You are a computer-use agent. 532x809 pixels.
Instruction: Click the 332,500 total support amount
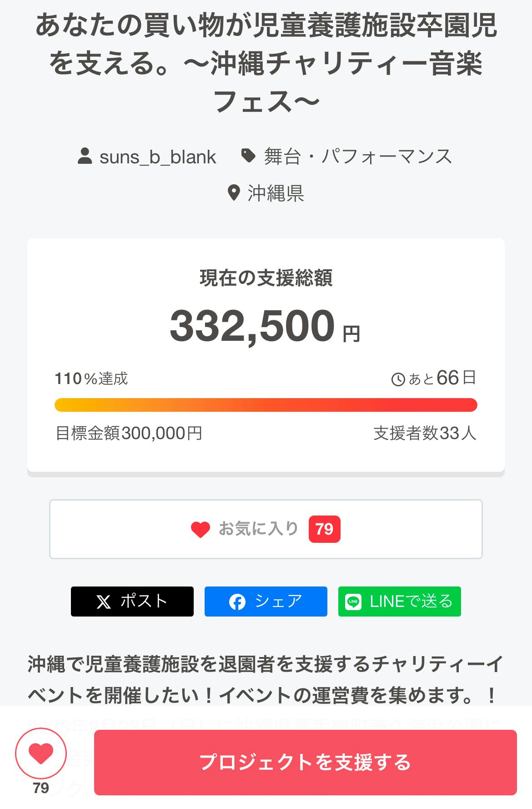pyautogui.click(x=252, y=326)
